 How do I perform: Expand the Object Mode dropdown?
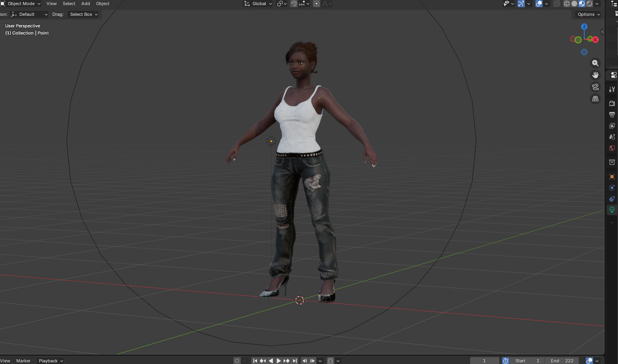click(21, 4)
